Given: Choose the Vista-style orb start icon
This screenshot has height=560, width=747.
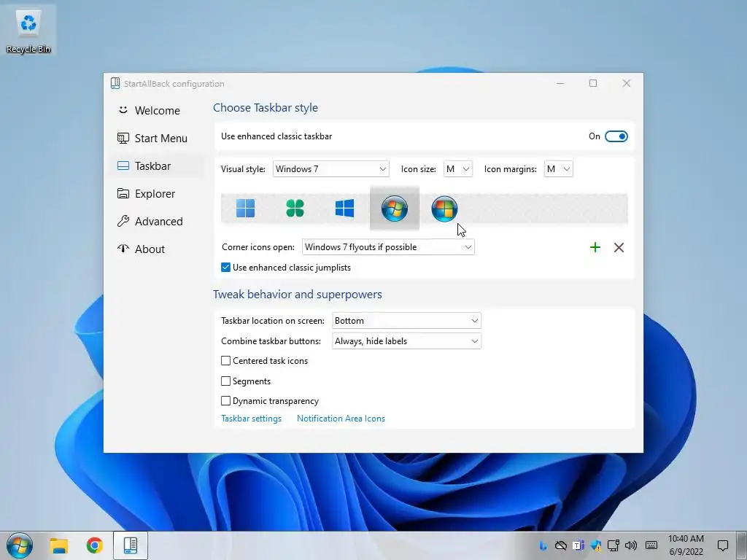Looking at the screenshot, I should (x=444, y=208).
